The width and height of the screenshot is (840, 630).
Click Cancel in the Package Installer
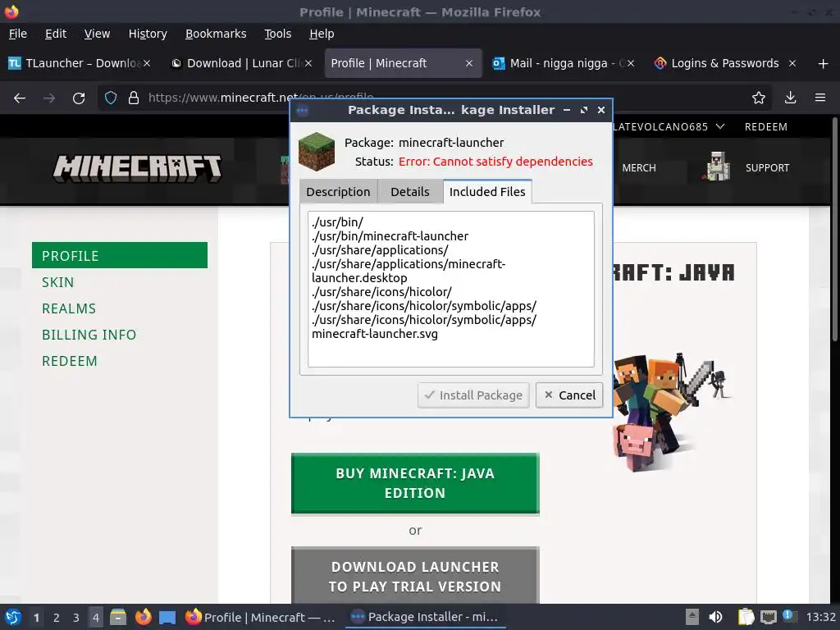[x=569, y=395]
